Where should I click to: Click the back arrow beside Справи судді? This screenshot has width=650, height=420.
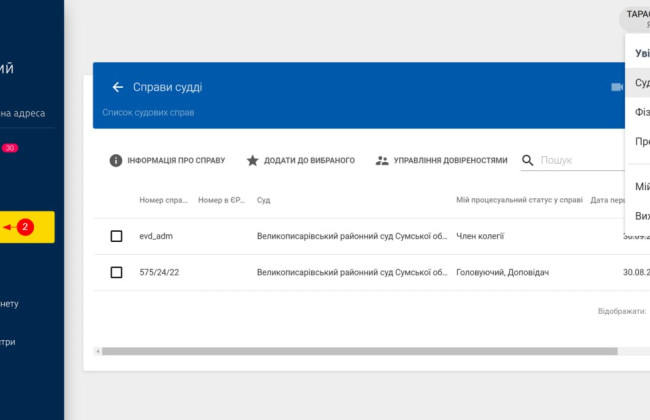tap(118, 87)
